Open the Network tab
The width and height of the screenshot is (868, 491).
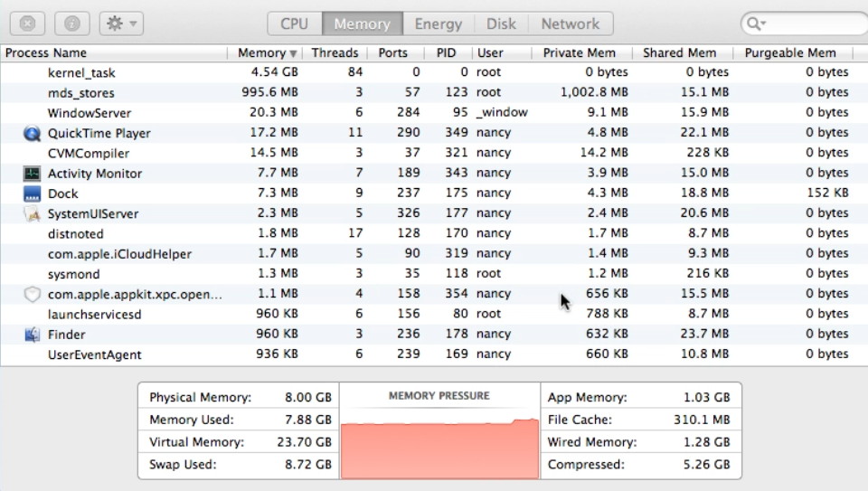pyautogui.click(x=571, y=24)
